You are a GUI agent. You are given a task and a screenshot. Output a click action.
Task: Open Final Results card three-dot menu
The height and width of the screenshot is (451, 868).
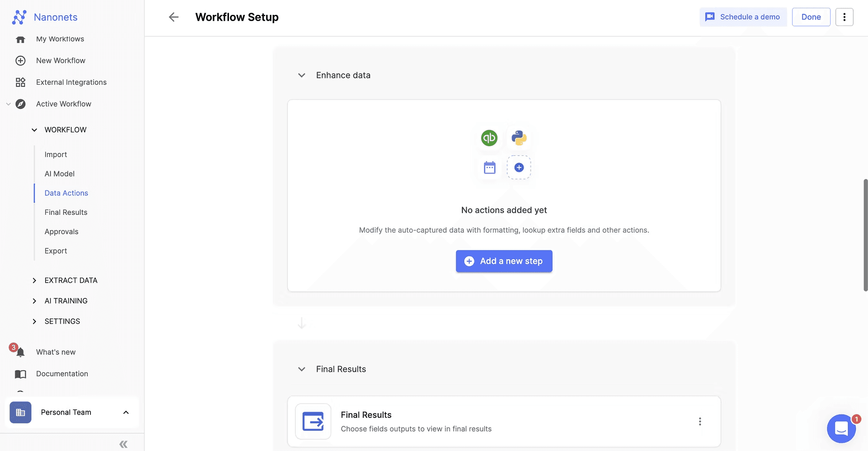coord(700,421)
